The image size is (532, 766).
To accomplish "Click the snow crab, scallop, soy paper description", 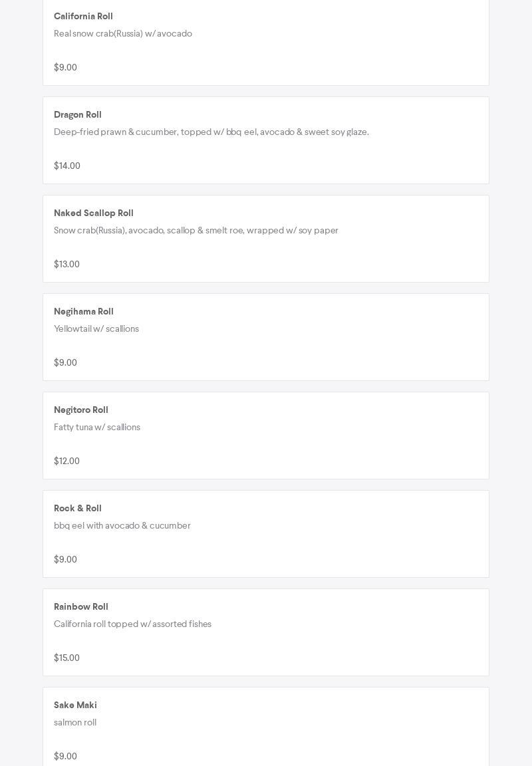I will click(x=196, y=231).
